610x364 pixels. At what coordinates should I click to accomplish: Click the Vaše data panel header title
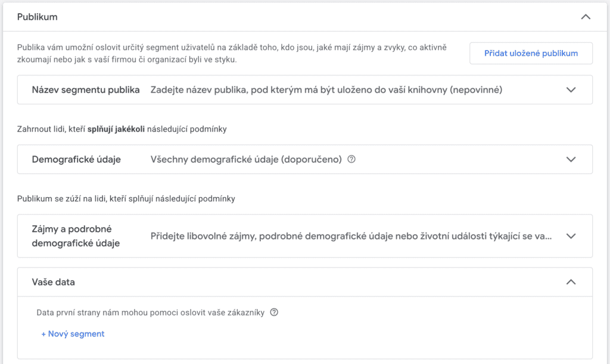(x=54, y=282)
